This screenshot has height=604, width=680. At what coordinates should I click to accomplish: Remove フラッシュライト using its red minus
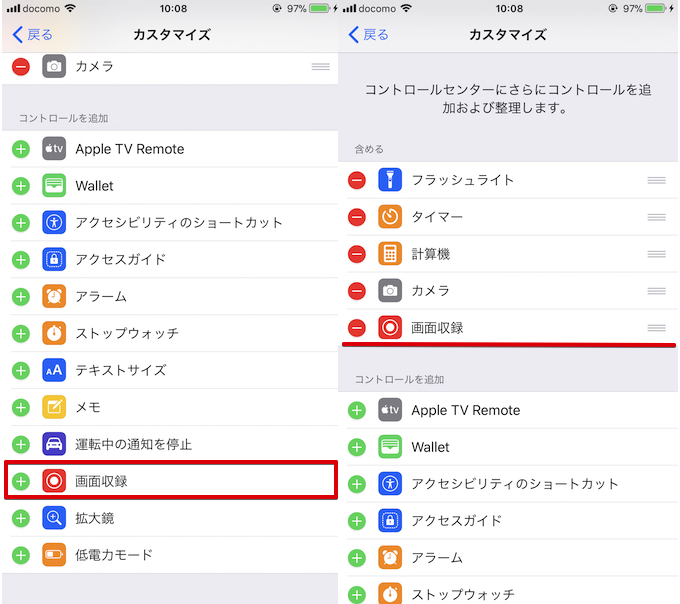pyautogui.click(x=357, y=180)
